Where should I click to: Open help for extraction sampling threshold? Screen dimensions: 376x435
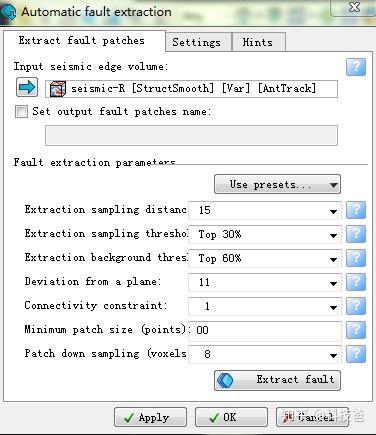[x=356, y=234]
